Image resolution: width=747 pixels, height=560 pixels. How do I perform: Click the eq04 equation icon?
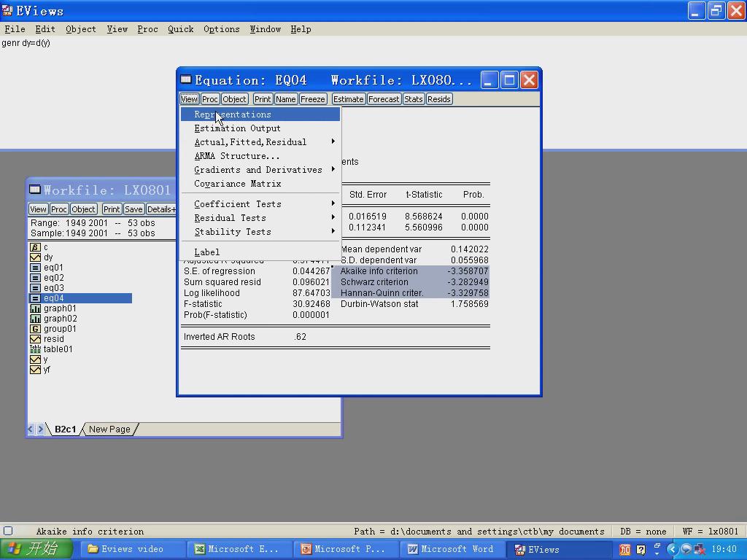coord(35,298)
